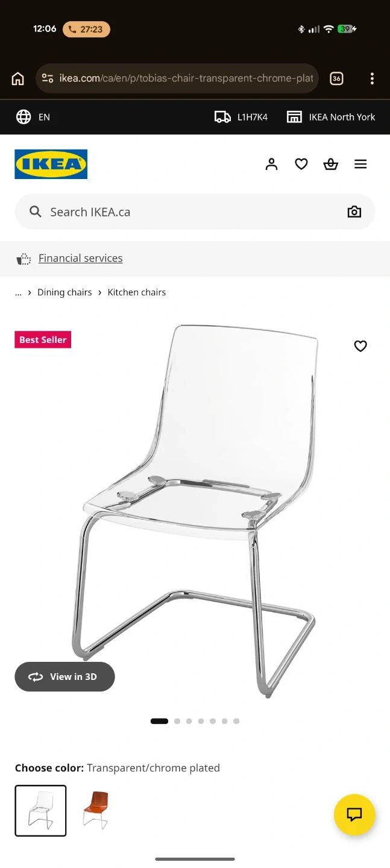Open the Kitchen chairs breadcrumb
The height and width of the screenshot is (868, 390).
[x=137, y=292]
